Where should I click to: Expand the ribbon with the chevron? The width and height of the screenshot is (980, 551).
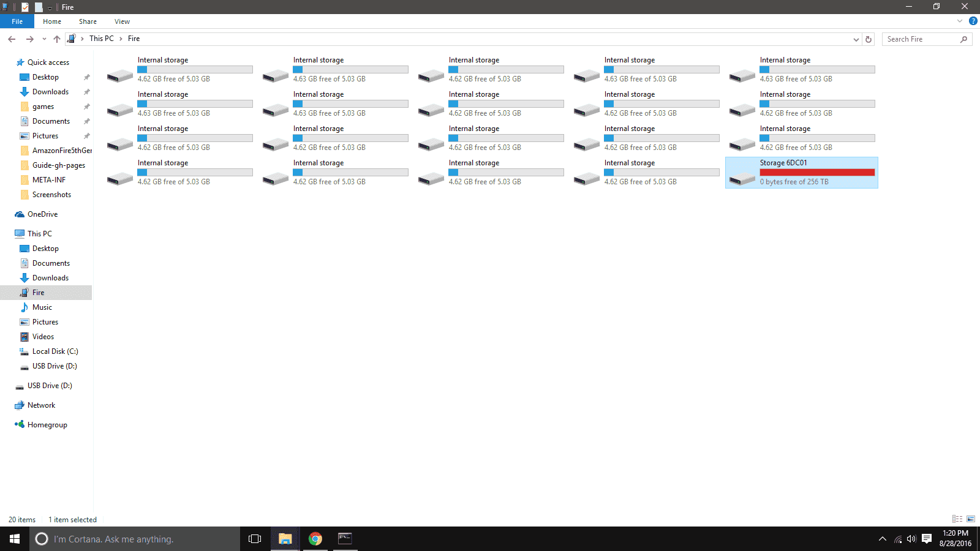coord(960,21)
